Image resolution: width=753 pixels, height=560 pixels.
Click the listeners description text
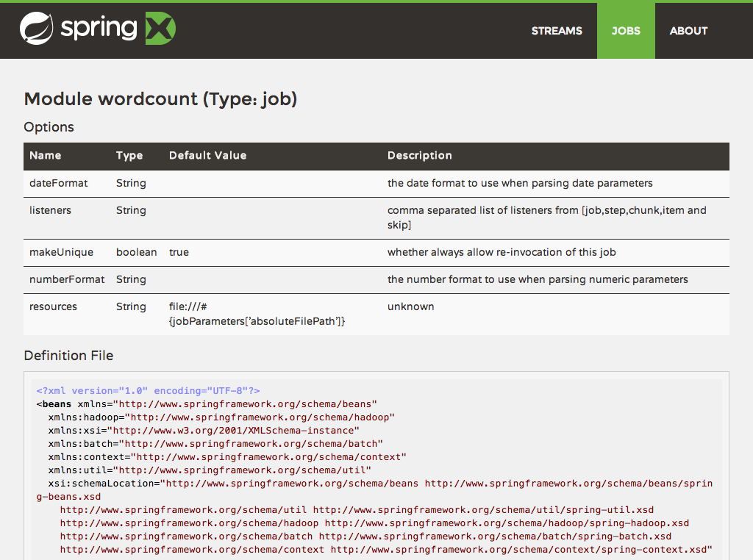(547, 218)
